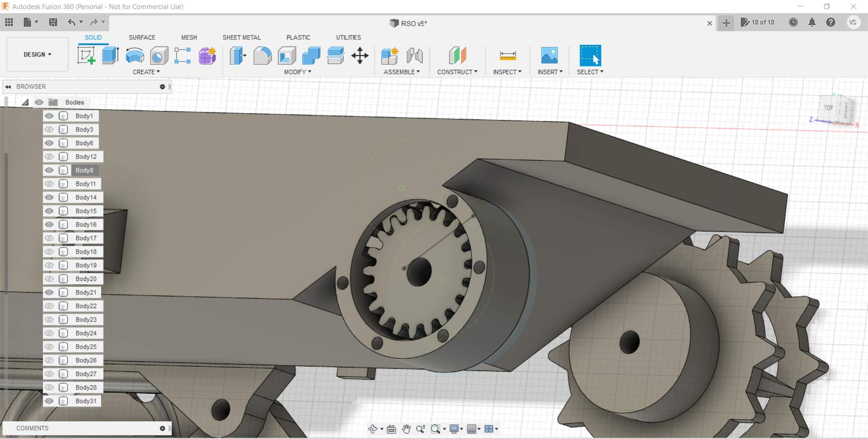Screen dimensions: 868x439
Task: Select the Extrude tool
Action: pos(110,56)
